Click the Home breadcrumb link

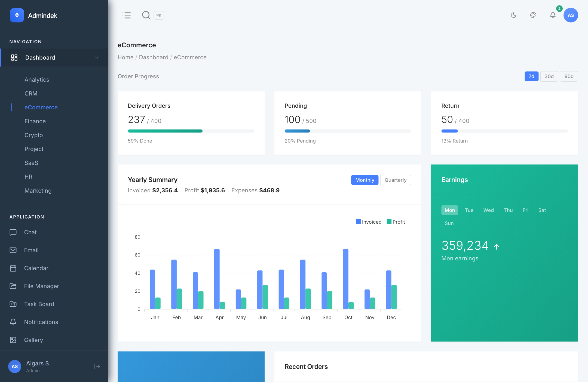point(125,57)
